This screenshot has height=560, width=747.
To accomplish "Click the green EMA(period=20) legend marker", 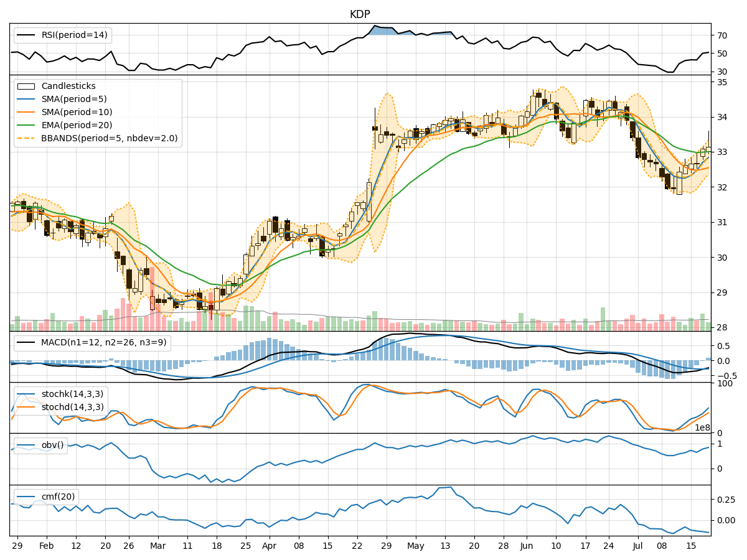I will (26, 125).
